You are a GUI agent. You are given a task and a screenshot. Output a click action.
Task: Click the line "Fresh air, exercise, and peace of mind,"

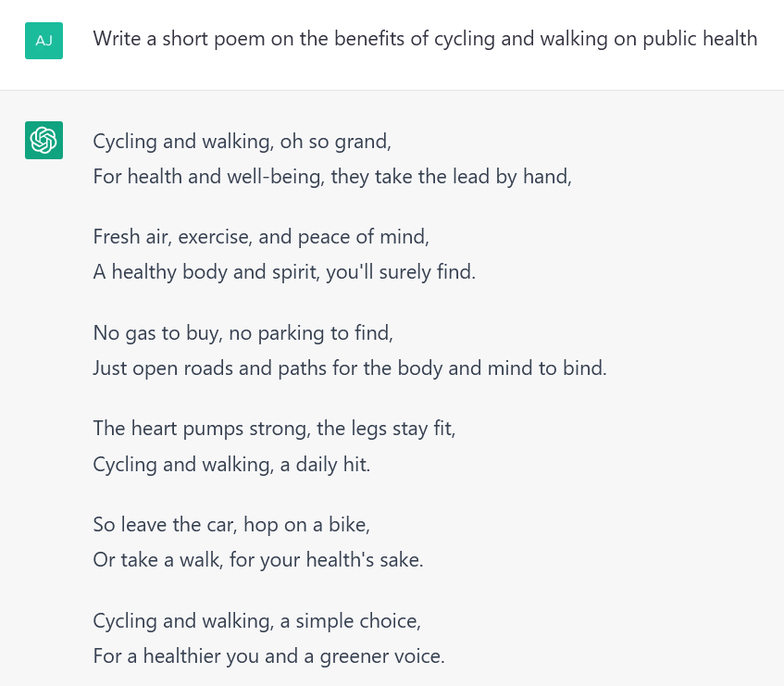(261, 237)
